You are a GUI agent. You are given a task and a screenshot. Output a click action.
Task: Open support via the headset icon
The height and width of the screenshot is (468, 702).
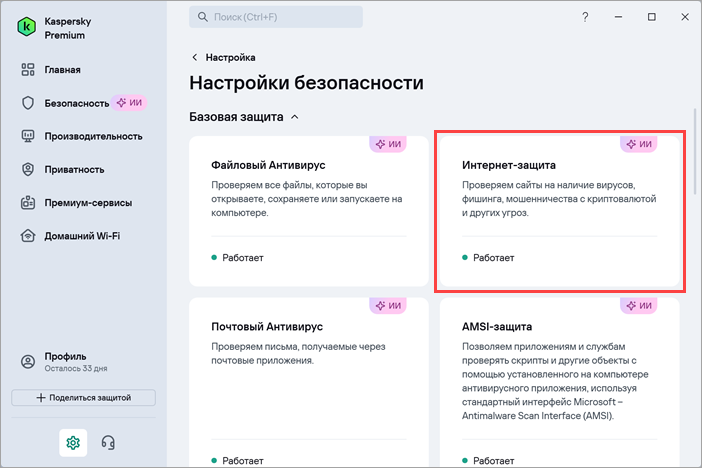[108, 442]
